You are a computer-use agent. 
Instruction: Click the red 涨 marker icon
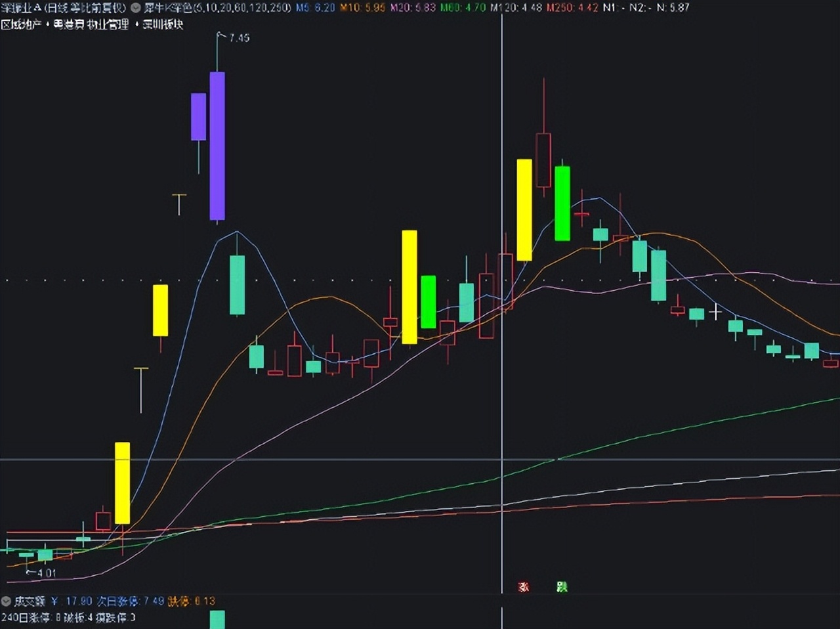(x=523, y=586)
